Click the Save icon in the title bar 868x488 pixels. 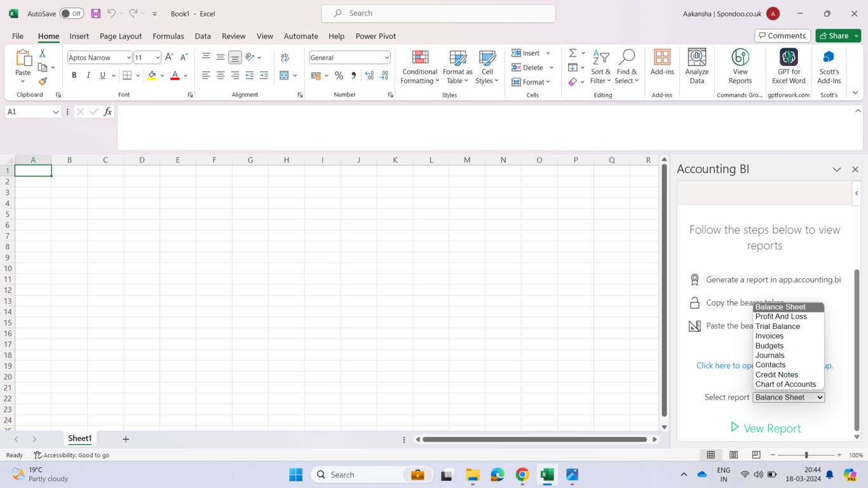click(96, 13)
